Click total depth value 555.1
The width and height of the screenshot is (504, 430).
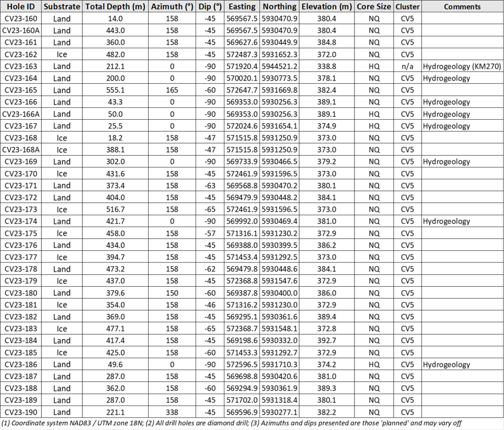(115, 90)
